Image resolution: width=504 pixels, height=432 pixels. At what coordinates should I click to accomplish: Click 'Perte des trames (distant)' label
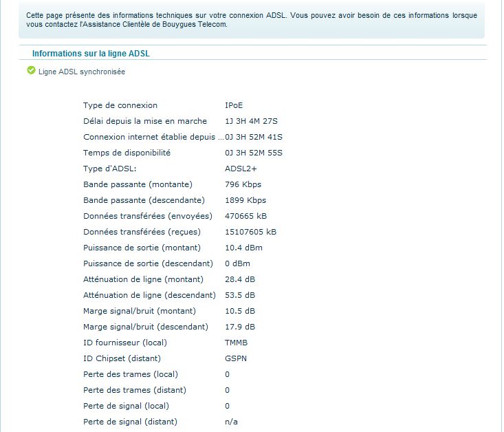pos(135,390)
